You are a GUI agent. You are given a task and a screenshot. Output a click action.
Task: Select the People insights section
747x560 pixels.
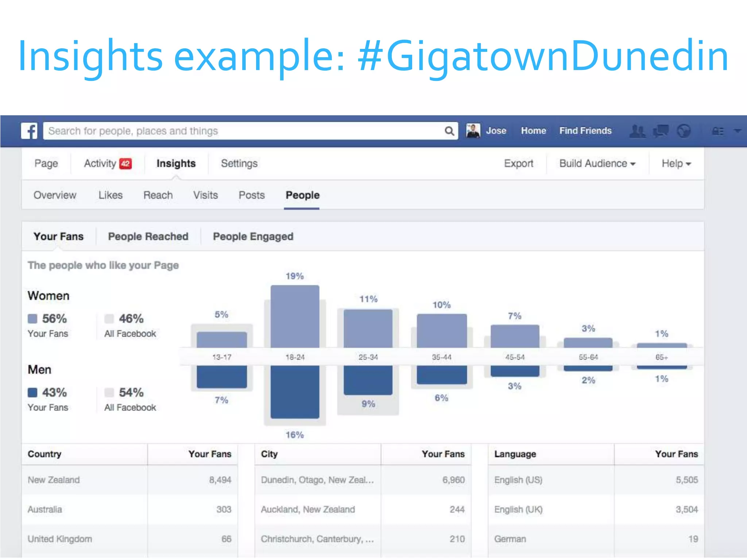point(302,195)
